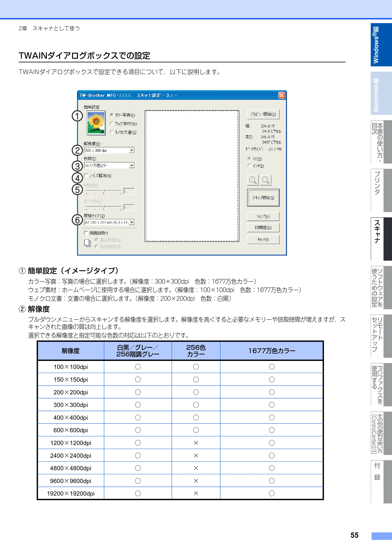Screen dimensions: 392x555
Task: Open the 色数 1677万色カラー dropdown
Action: 109,166
